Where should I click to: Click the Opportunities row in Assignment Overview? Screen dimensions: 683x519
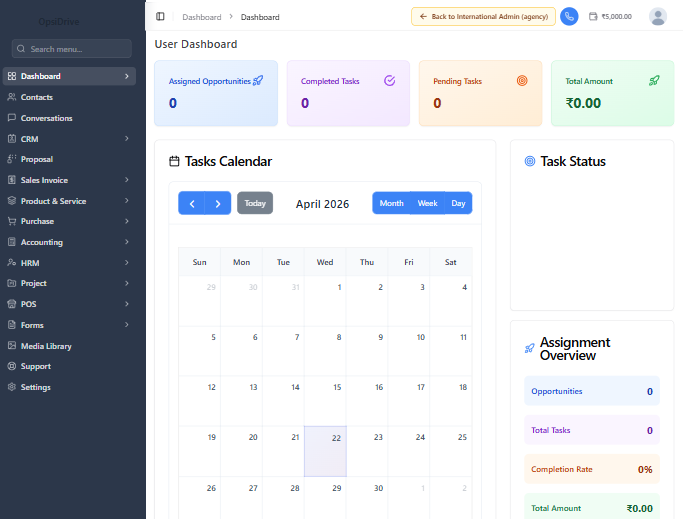592,391
